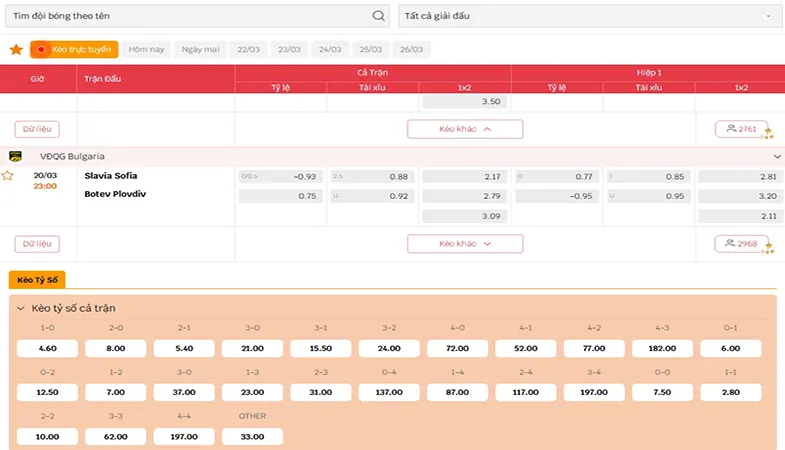Click Dữ liệu for Slavia Sofia match
The width and height of the screenshot is (785, 450).
click(37, 244)
